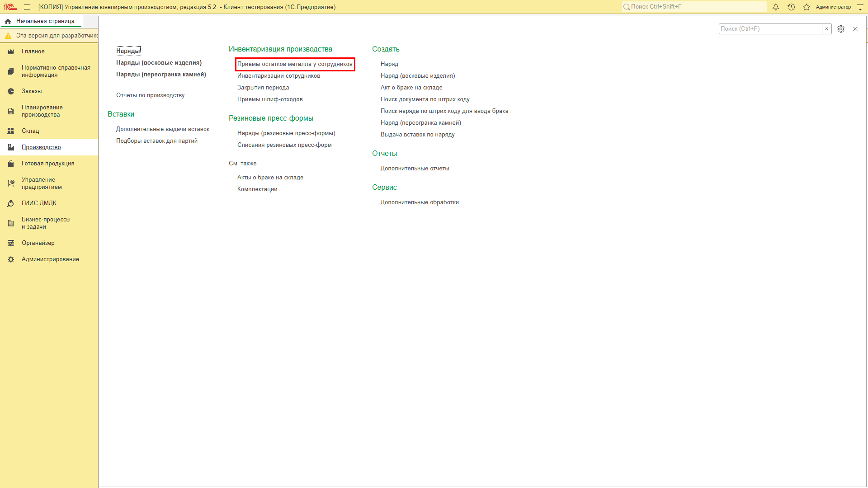Open notifications bell
The width and height of the screenshot is (868, 488).
pyautogui.click(x=776, y=7)
